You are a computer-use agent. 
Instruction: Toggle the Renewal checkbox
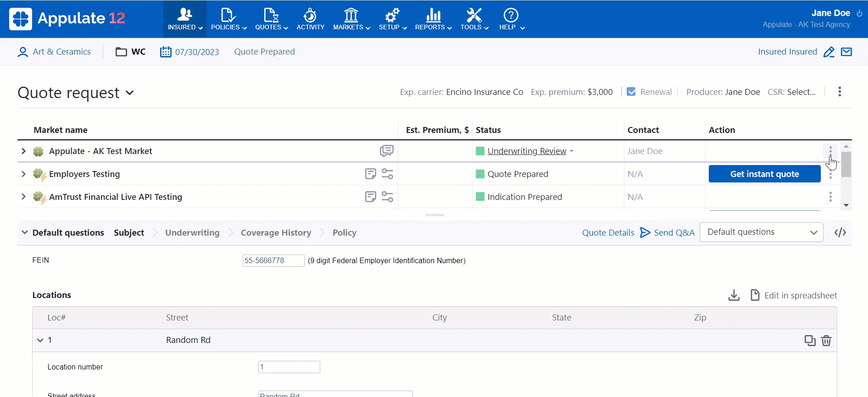[x=631, y=92]
